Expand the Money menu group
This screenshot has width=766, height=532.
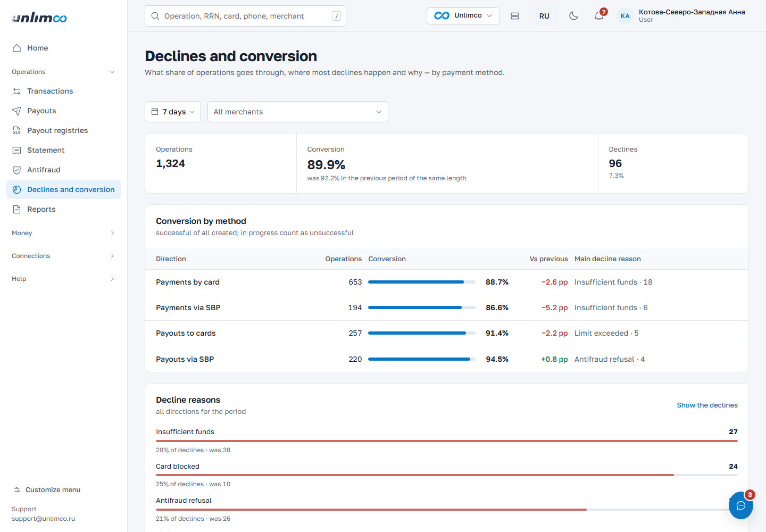pyautogui.click(x=63, y=233)
